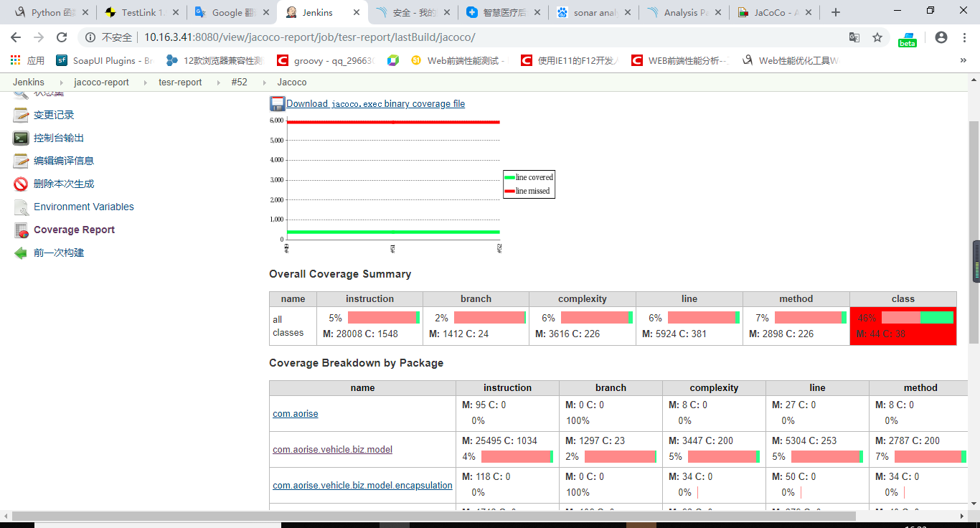Switch to the sonar analysis tab
The height and width of the screenshot is (528, 980).
(x=594, y=11)
